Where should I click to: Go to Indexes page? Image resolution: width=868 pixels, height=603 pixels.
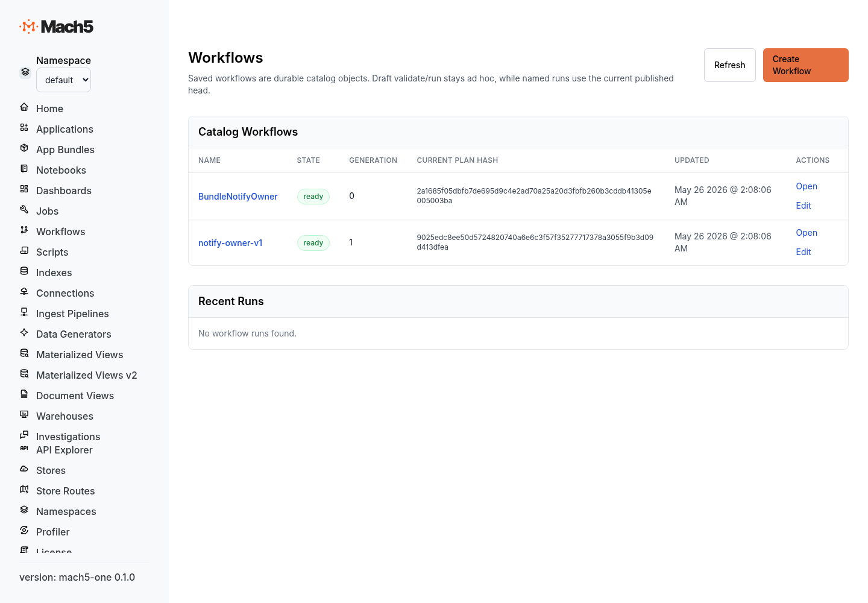pos(54,273)
